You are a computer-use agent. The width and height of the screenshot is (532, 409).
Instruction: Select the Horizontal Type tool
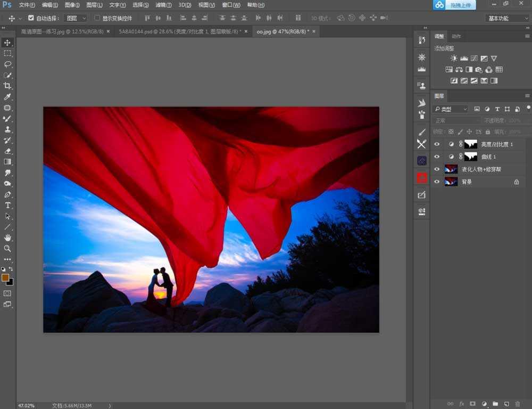(7, 204)
